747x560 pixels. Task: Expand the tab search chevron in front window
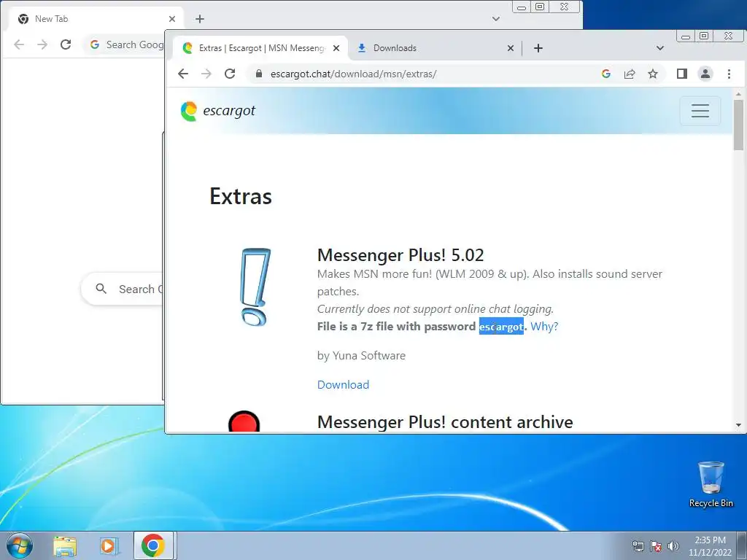pos(659,48)
